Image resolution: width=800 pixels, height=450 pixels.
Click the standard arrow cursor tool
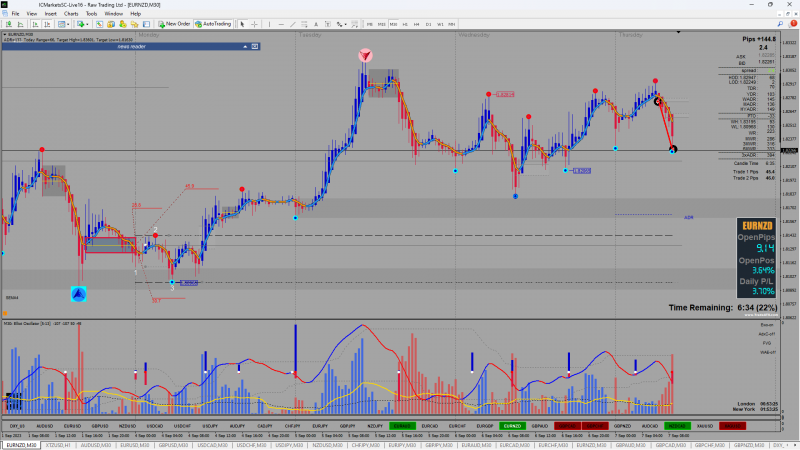242,24
